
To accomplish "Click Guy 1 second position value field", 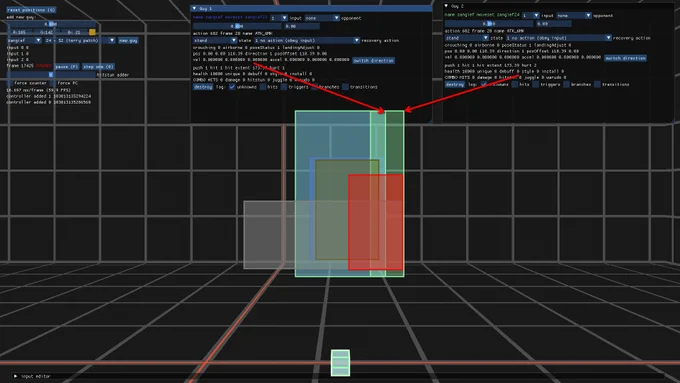I will pyautogui.click(x=302, y=26).
